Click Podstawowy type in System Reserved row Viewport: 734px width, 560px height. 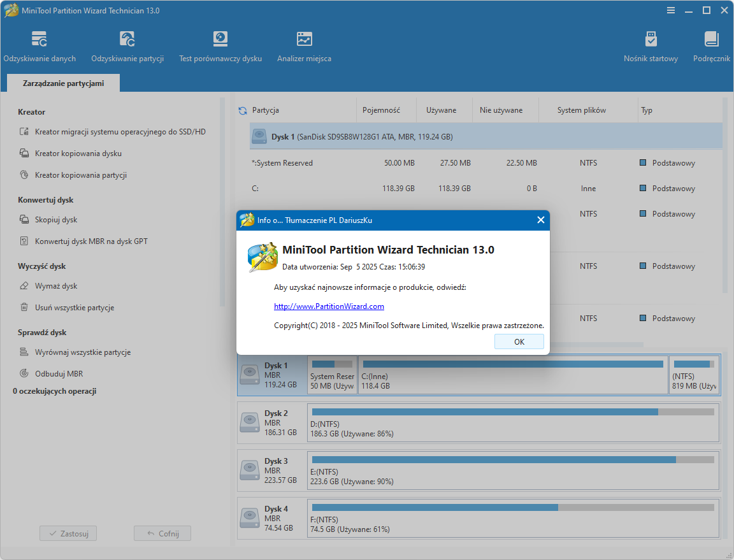[x=673, y=163]
